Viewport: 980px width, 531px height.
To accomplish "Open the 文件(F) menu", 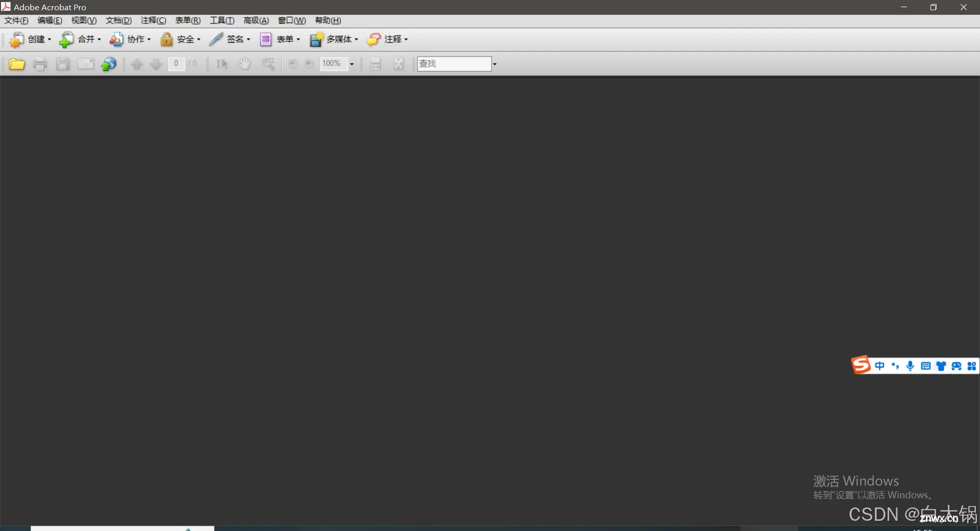I will click(x=16, y=20).
